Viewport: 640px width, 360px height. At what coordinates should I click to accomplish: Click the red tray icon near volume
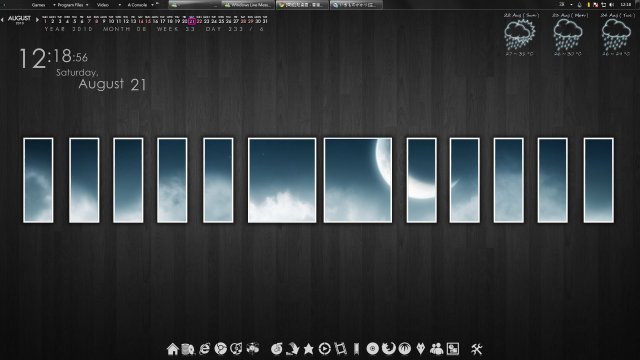(596, 4)
